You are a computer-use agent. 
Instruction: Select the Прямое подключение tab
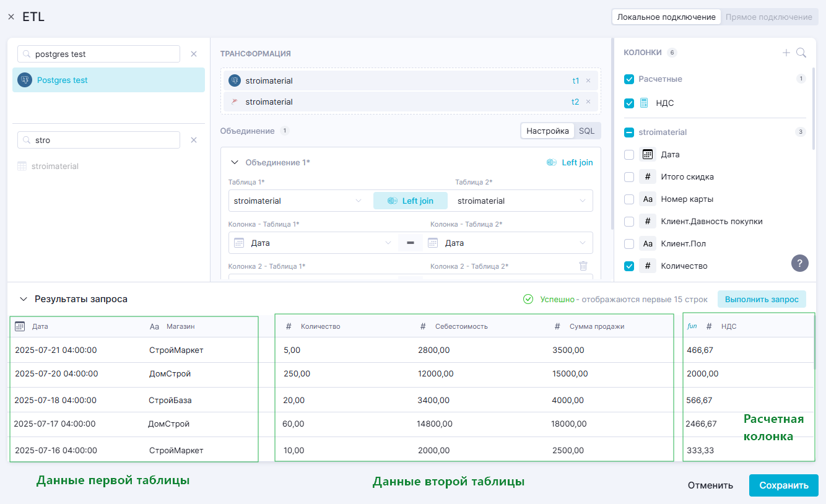768,17
